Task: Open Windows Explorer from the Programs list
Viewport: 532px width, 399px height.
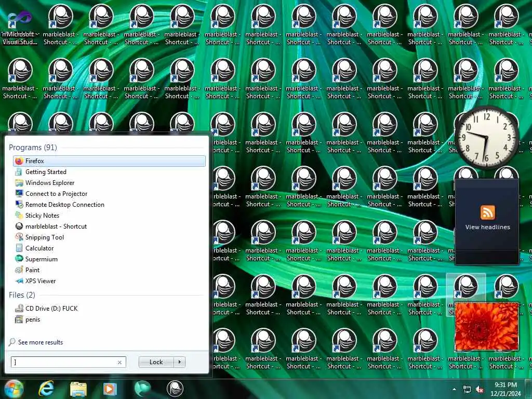Action: (x=109, y=183)
